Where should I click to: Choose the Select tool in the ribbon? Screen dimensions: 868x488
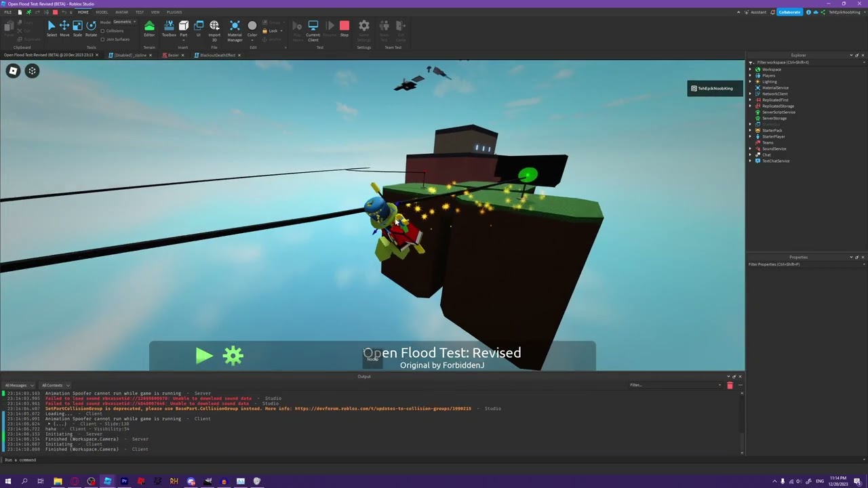point(52,28)
